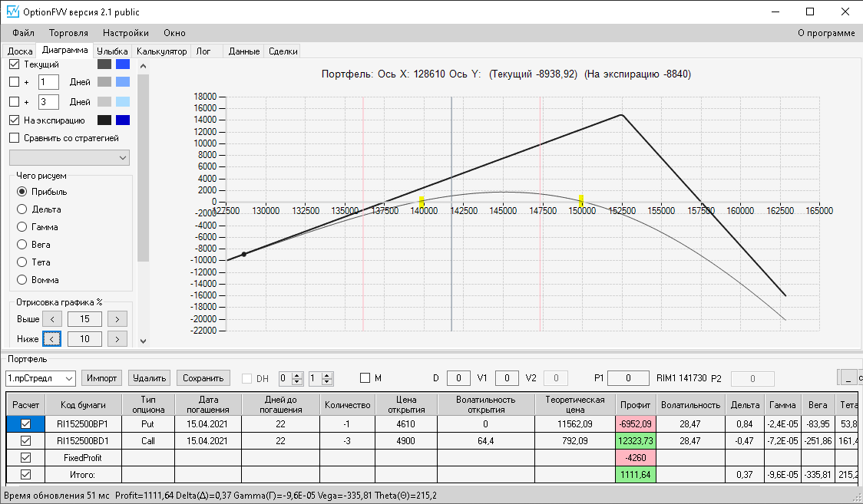Uncheck Расчет for FixedProfit row

(x=25, y=458)
